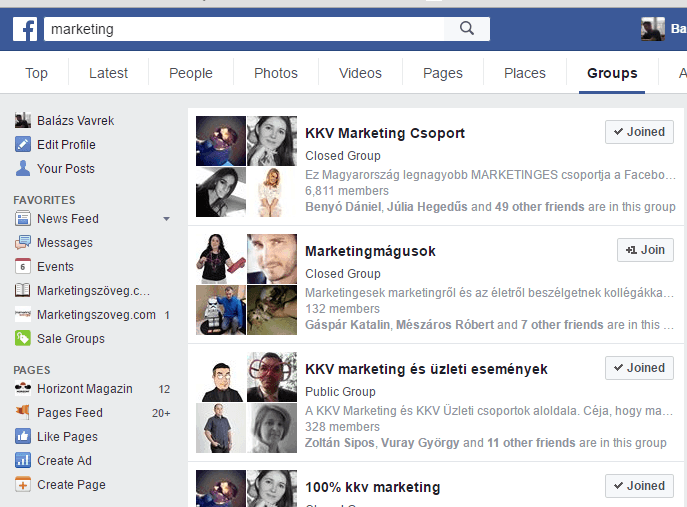The width and height of the screenshot is (687, 507).
Task: Open Marketingmágusok member photo collage
Action: [246, 284]
